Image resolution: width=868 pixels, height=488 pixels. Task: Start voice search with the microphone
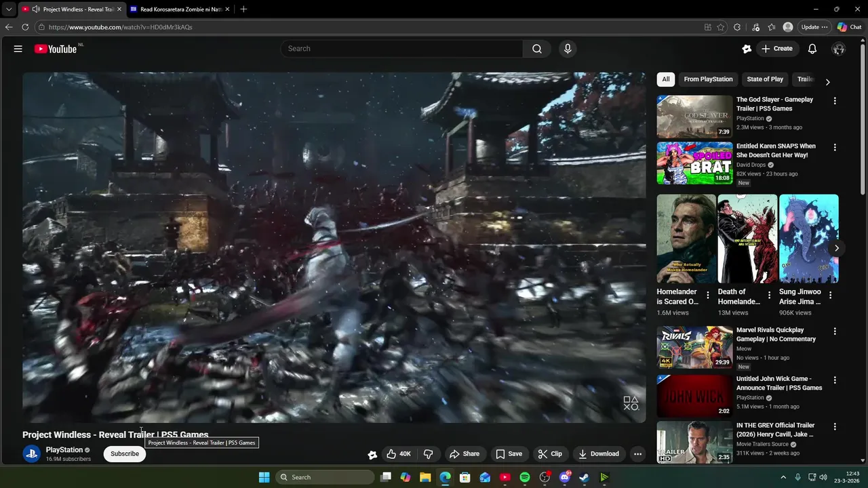(568, 49)
